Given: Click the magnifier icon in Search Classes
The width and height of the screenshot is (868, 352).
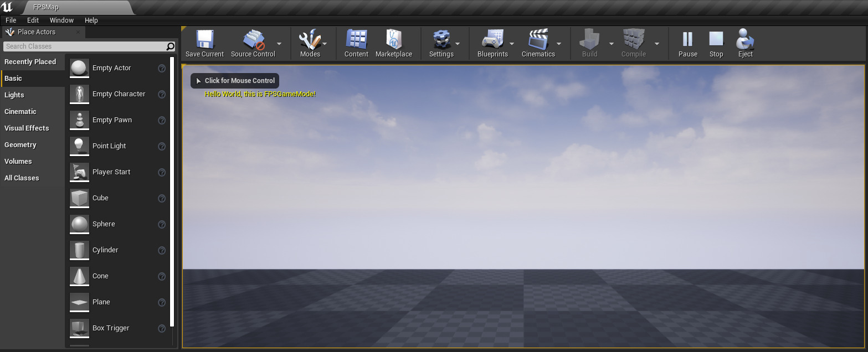Looking at the screenshot, I should 171,46.
